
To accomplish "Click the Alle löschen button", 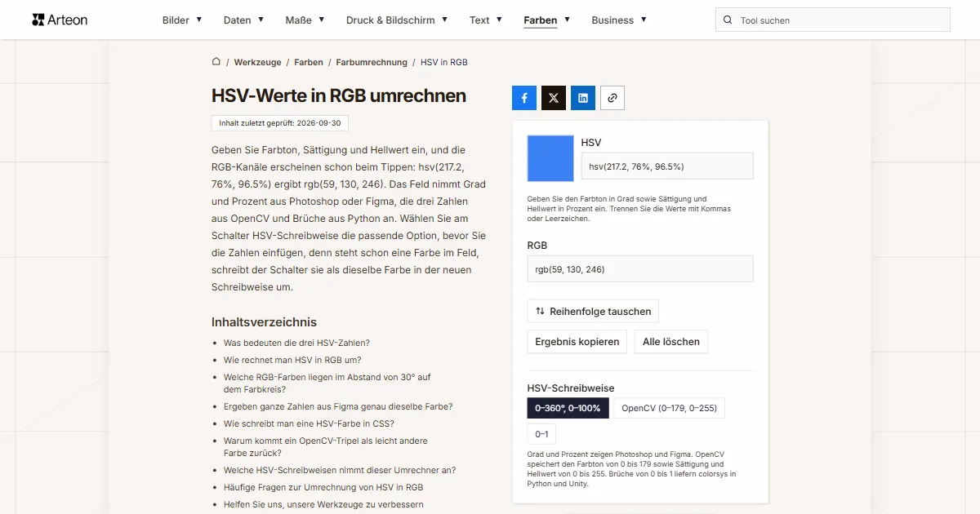I will click(x=671, y=342).
